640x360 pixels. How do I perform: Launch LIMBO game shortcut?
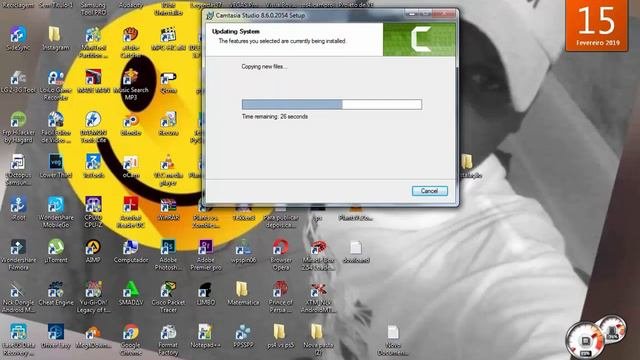point(206,294)
